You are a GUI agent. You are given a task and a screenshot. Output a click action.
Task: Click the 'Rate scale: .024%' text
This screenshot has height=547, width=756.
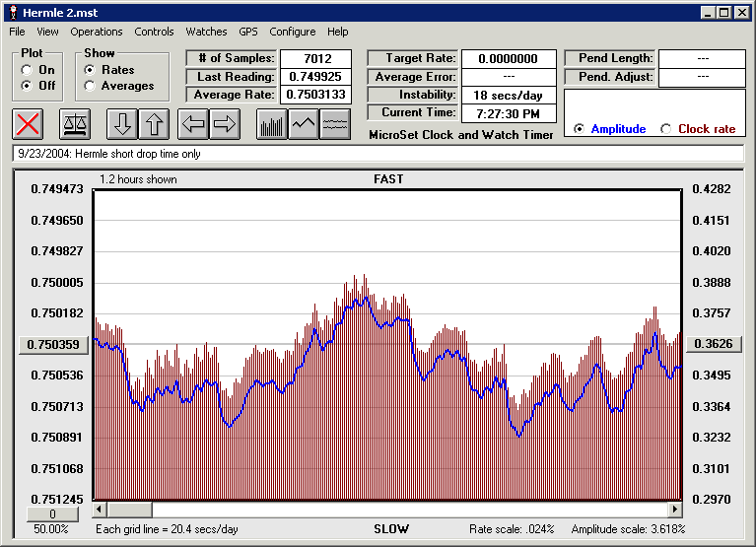point(512,529)
